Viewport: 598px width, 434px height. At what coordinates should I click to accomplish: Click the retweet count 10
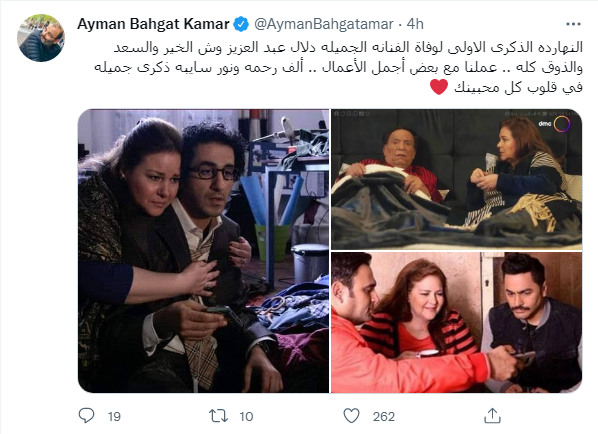coord(246,416)
